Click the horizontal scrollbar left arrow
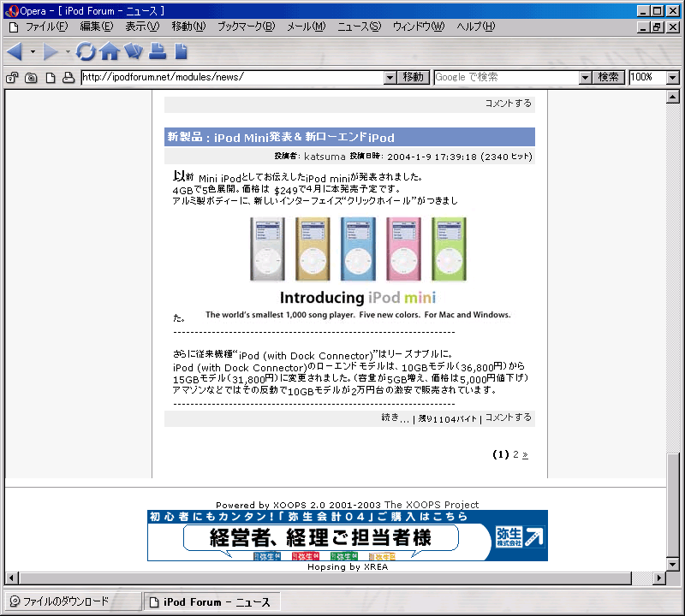Viewport: 685px width, 616px height. (11, 578)
